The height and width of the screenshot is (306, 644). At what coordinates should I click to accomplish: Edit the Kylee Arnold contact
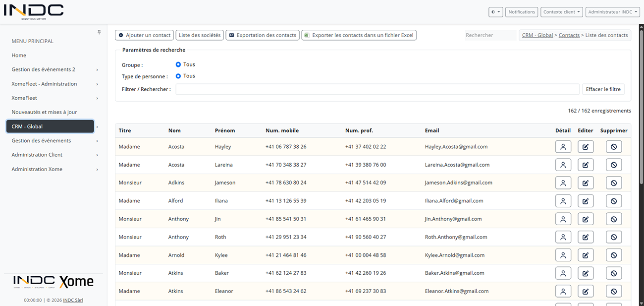point(586,255)
